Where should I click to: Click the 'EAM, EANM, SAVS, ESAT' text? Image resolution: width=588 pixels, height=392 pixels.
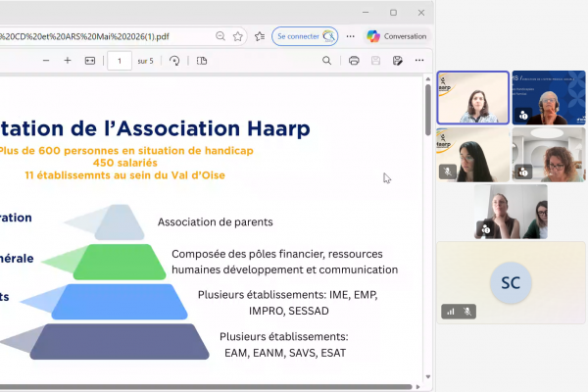pyautogui.click(x=285, y=353)
